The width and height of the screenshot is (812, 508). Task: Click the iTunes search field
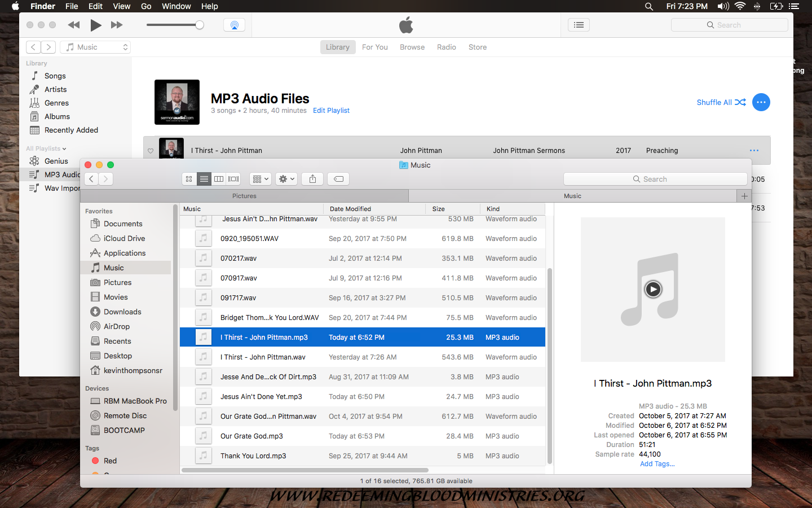(729, 25)
